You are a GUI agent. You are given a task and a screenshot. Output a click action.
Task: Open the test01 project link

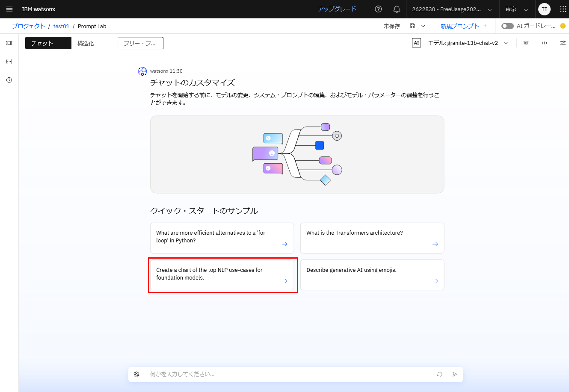(61, 26)
